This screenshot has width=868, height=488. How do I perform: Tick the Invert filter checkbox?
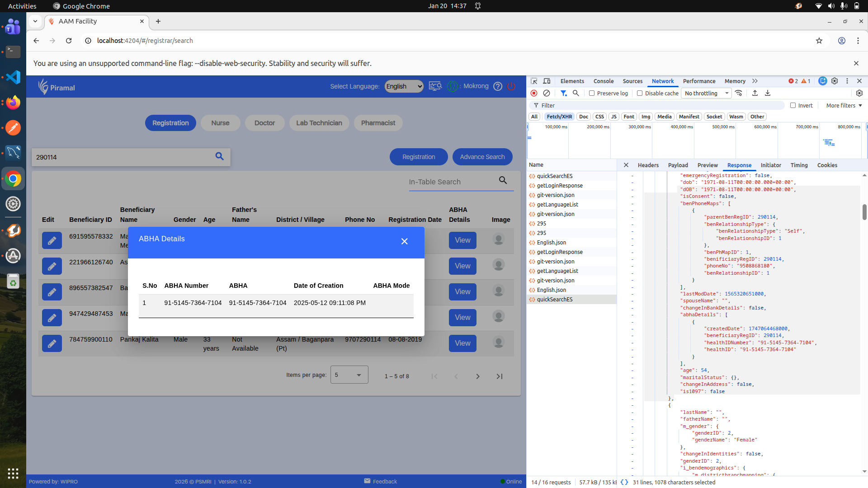(x=793, y=105)
